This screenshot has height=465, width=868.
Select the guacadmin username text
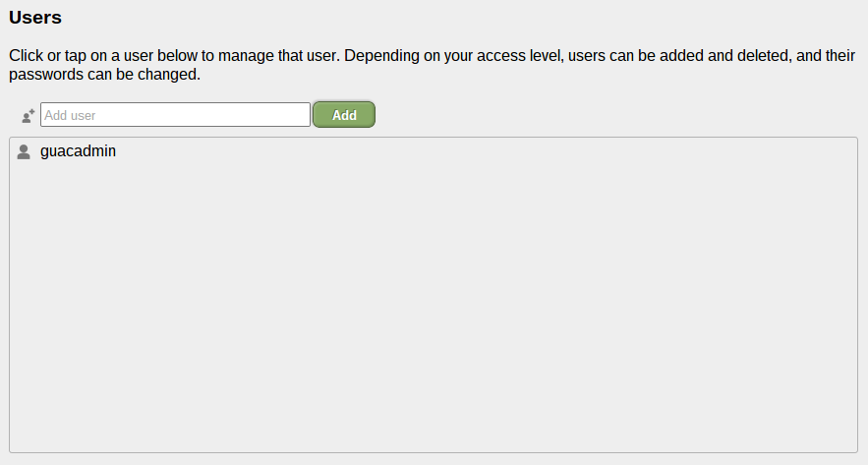pos(78,152)
